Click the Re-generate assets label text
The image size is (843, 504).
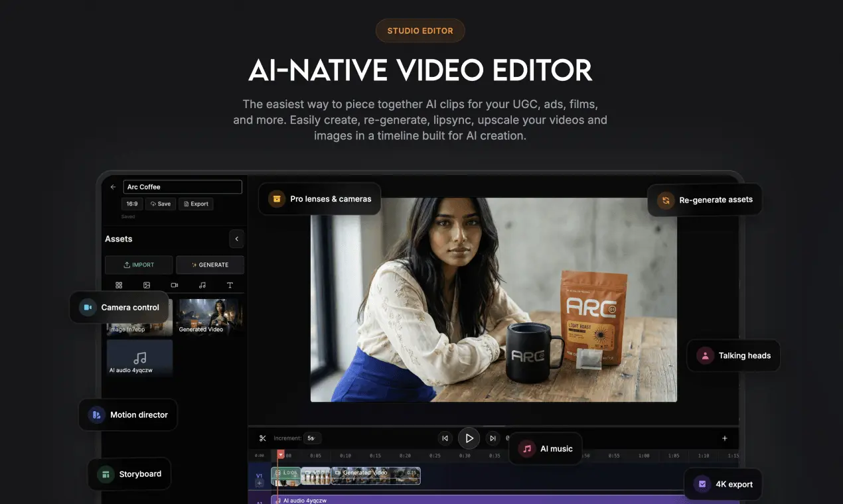tap(716, 200)
